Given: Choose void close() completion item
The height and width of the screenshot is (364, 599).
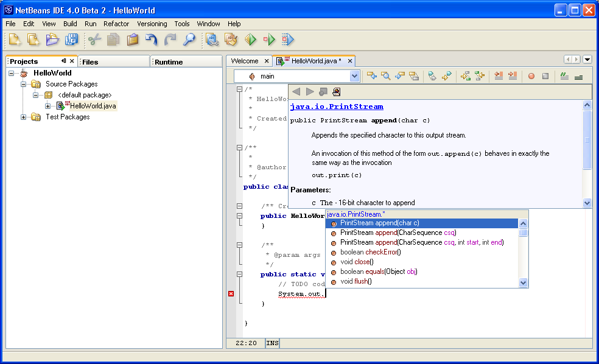Looking at the screenshot, I should click(422, 262).
